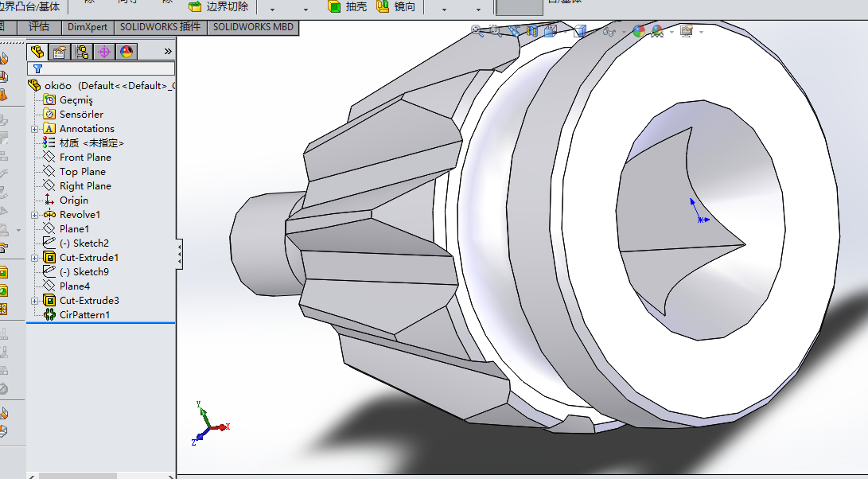Select the Top Plane
The width and height of the screenshot is (868, 479).
(x=75, y=172)
